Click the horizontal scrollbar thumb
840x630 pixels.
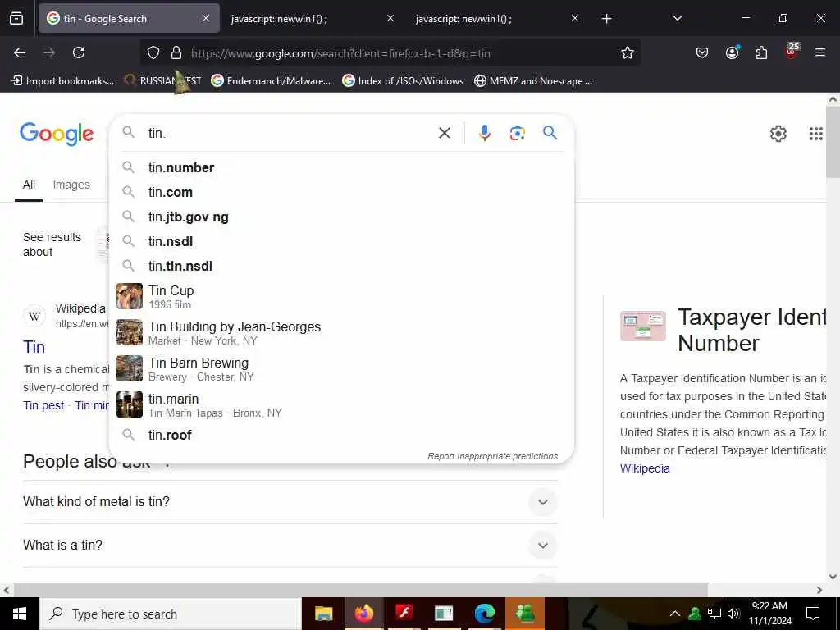(361, 591)
